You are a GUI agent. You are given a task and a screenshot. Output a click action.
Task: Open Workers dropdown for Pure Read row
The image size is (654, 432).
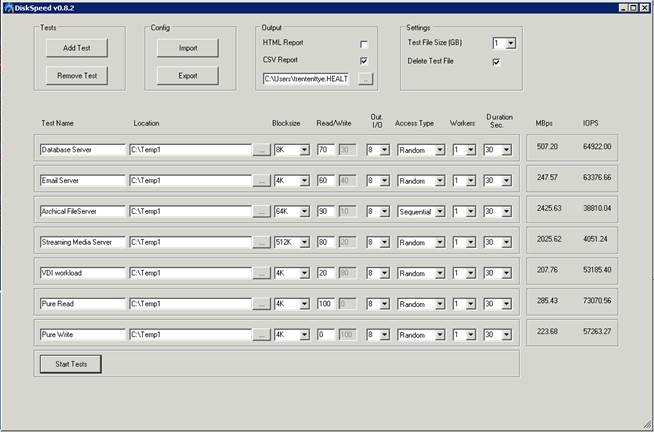tap(470, 304)
